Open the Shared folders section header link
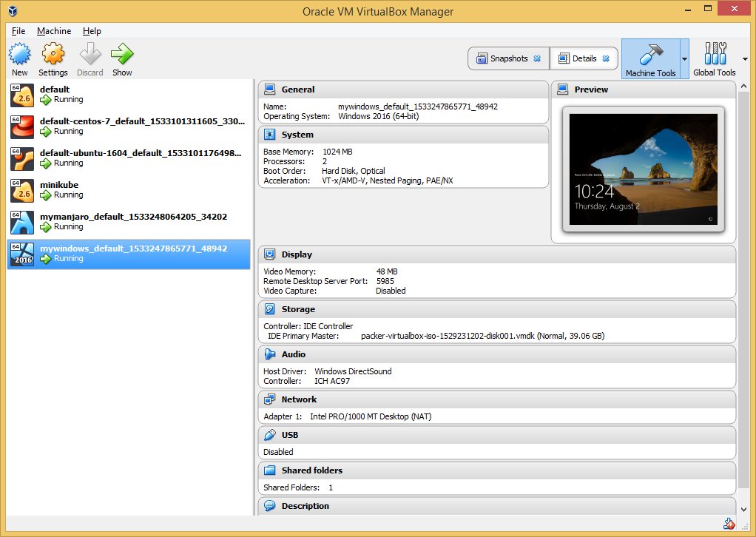The image size is (756, 537). pos(312,470)
